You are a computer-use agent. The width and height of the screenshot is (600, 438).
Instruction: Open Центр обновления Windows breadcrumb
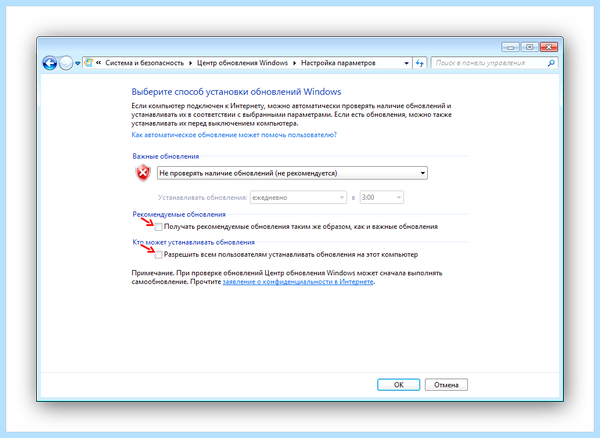tap(242, 63)
